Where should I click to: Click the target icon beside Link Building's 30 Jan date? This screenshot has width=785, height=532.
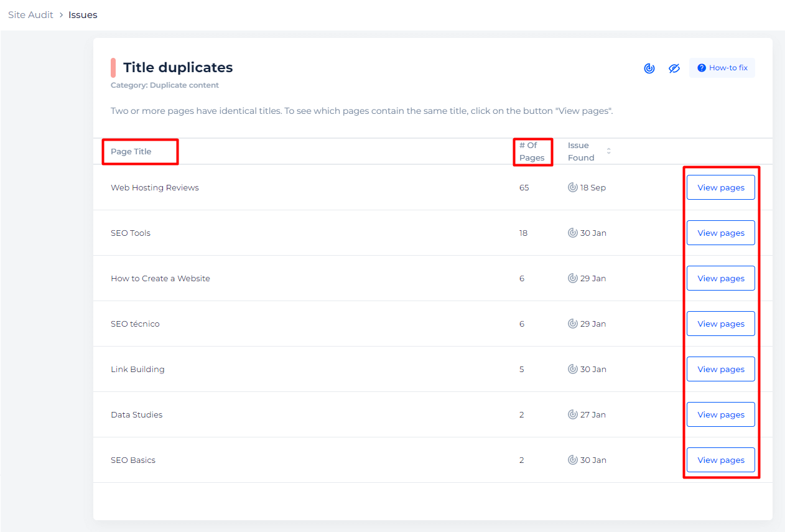point(573,369)
